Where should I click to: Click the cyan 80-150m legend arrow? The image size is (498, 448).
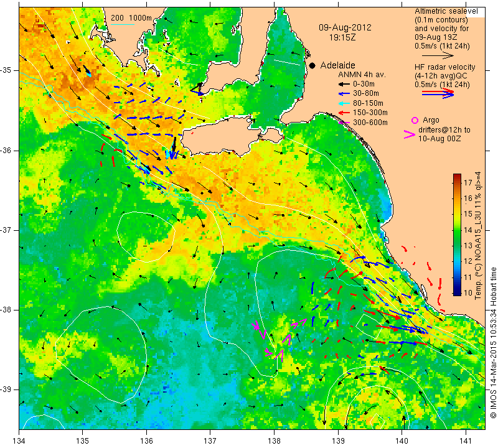[x=344, y=103]
